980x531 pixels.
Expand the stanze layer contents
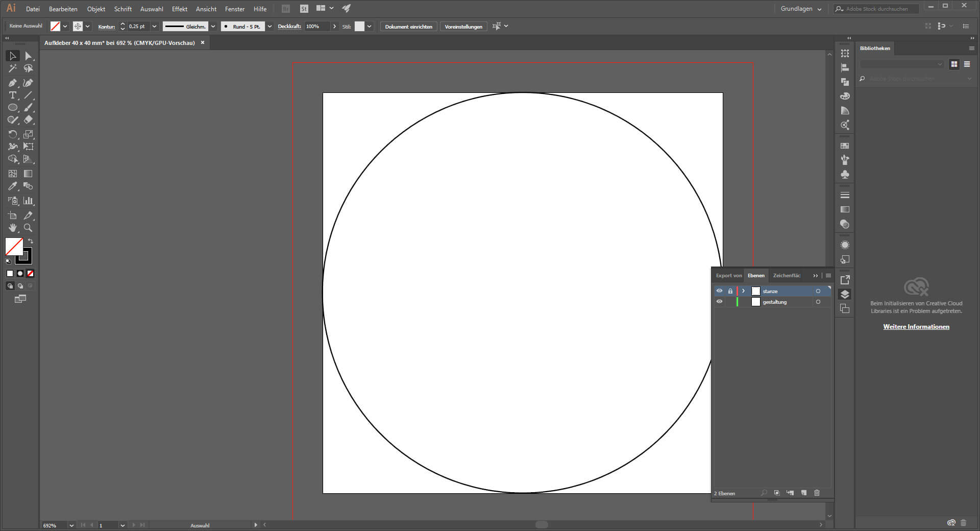(x=743, y=291)
